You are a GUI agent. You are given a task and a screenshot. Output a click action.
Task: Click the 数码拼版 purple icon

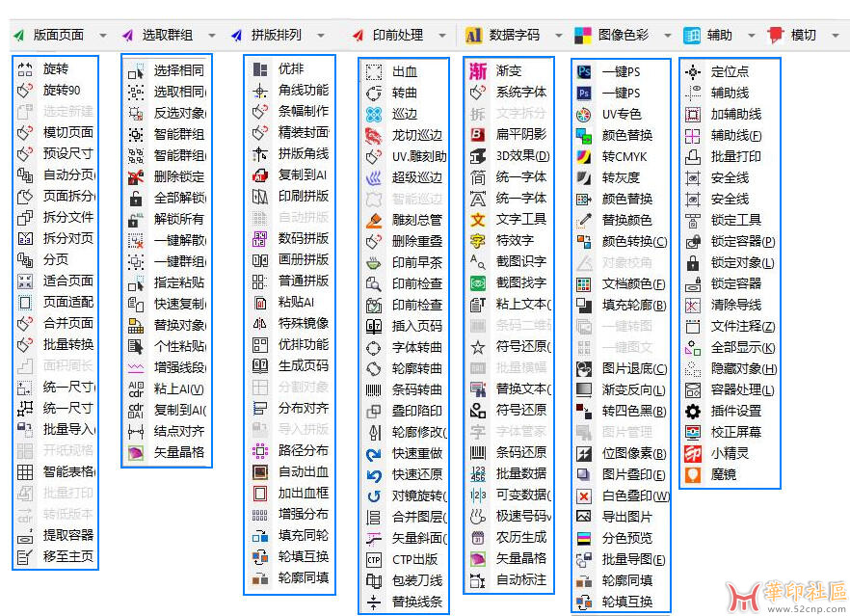click(260, 239)
